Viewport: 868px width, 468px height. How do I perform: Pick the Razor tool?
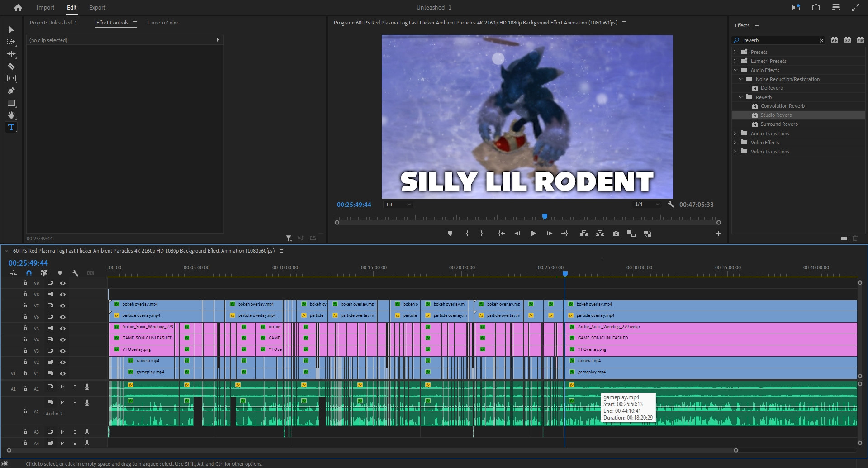[x=11, y=66]
